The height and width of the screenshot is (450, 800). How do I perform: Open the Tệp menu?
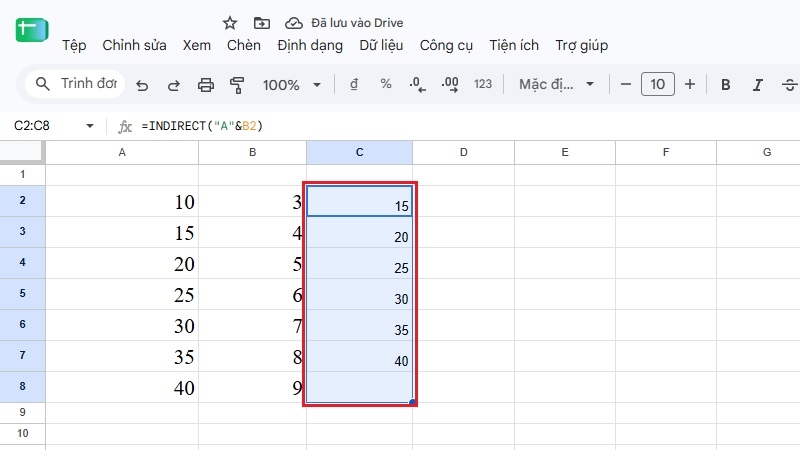74,45
